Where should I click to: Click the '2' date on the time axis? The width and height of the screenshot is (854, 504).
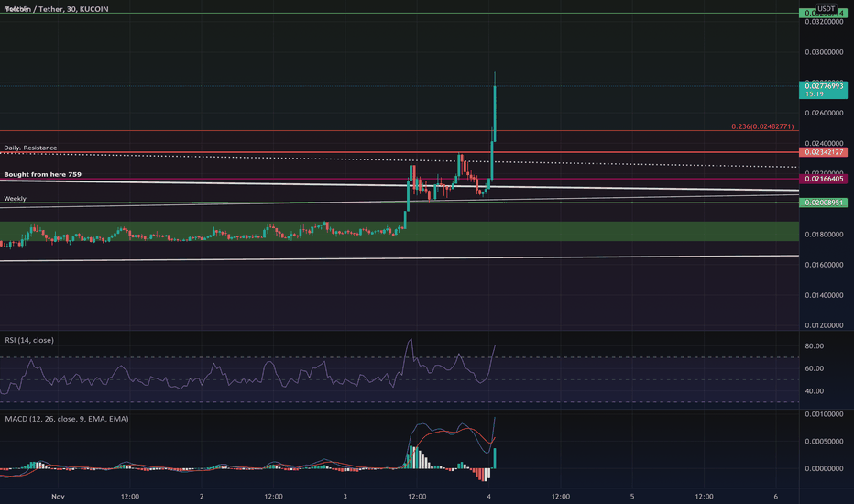pos(202,497)
